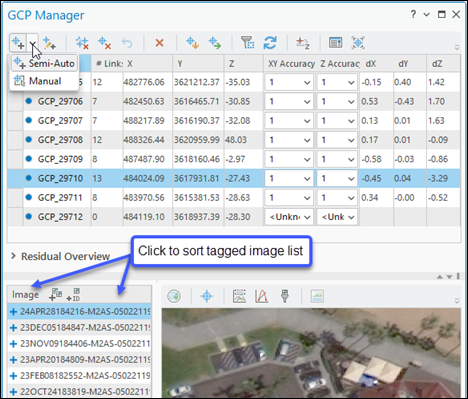
Task: Click the filter by extent funnel icon
Action: click(247, 43)
